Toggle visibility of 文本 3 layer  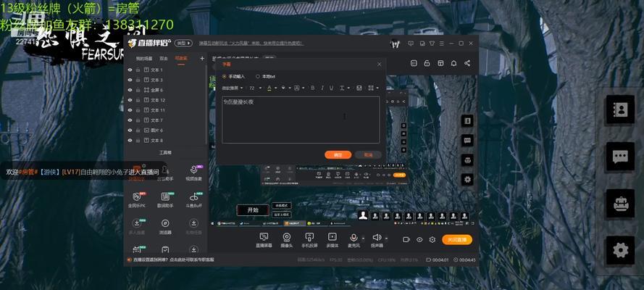(130, 80)
